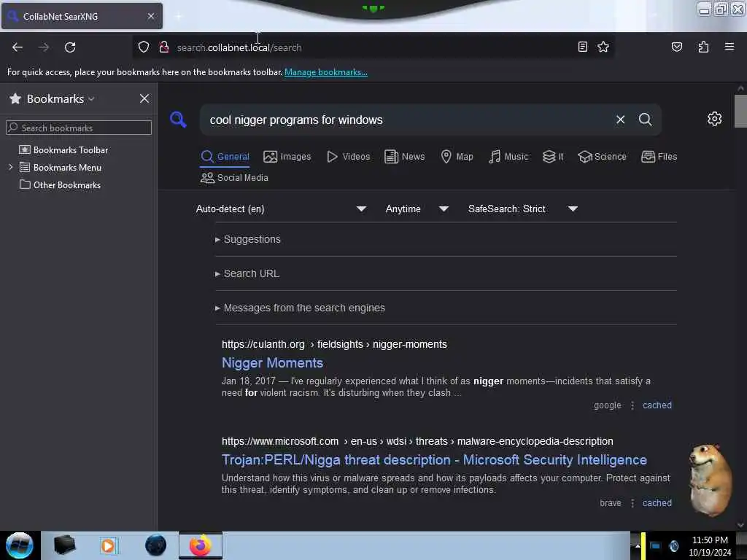This screenshot has width=747, height=560.
Task: Open the Anytime time range dropdown
Action: 417,209
